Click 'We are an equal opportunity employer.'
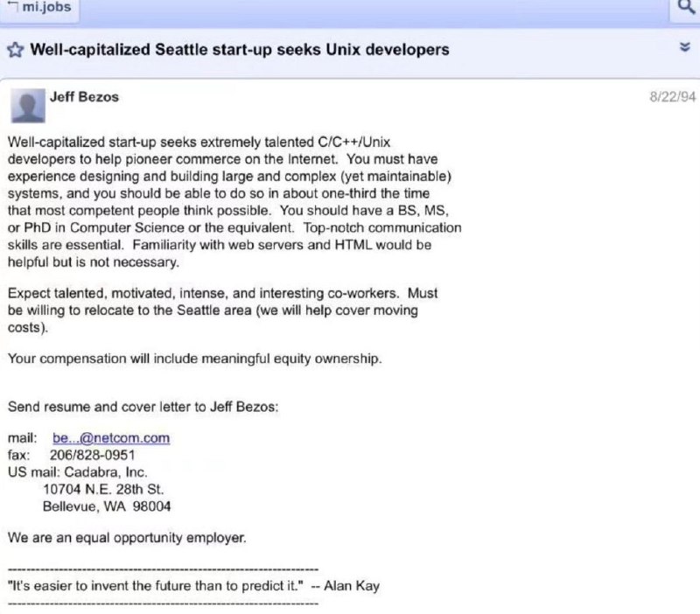Screen dimensions: 700x614 pos(127,538)
